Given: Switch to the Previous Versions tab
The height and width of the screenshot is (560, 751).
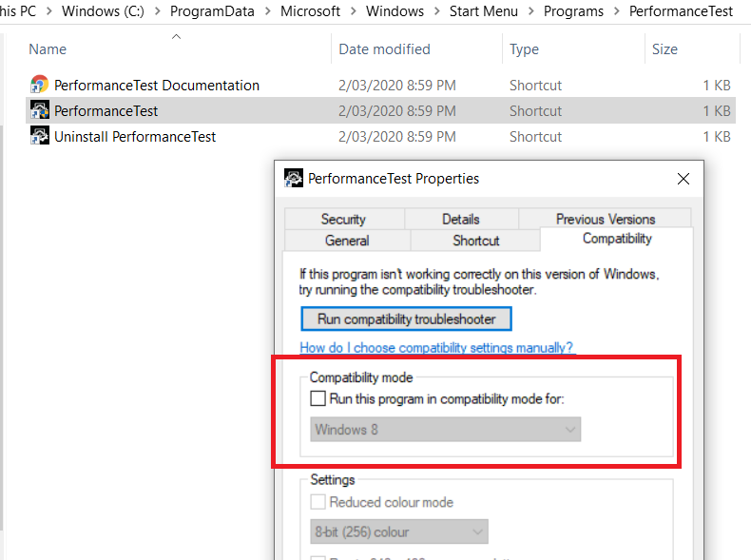Looking at the screenshot, I should pos(605,219).
